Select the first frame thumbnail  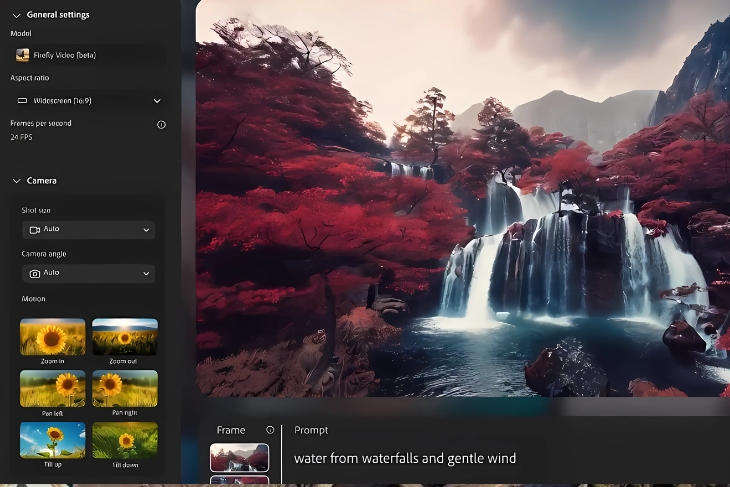tap(239, 458)
